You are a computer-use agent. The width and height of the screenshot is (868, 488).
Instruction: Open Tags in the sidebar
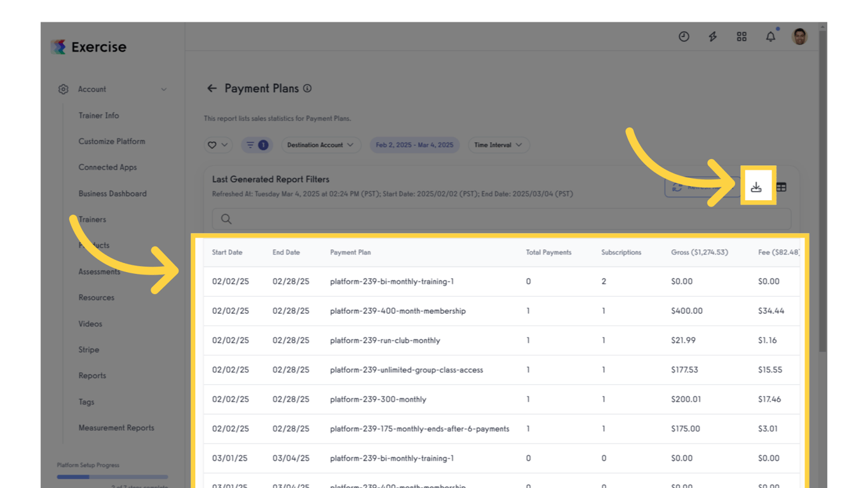pos(86,402)
